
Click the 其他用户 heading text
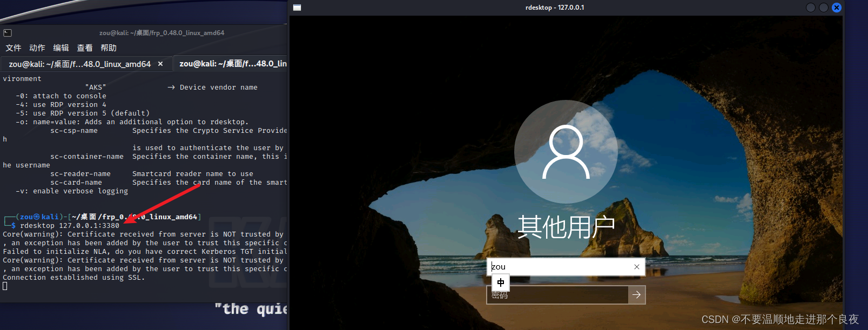[x=566, y=227]
